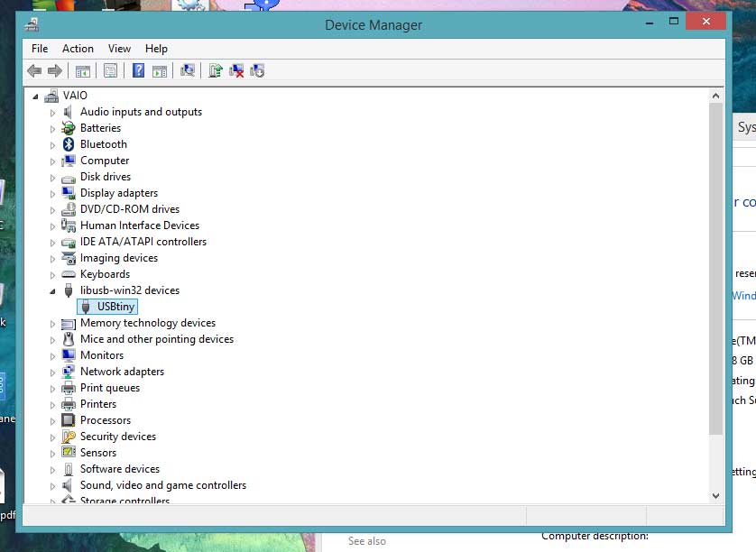Expand Sound, video and game controllers
Image resolution: width=756 pixels, height=552 pixels.
pos(52,486)
